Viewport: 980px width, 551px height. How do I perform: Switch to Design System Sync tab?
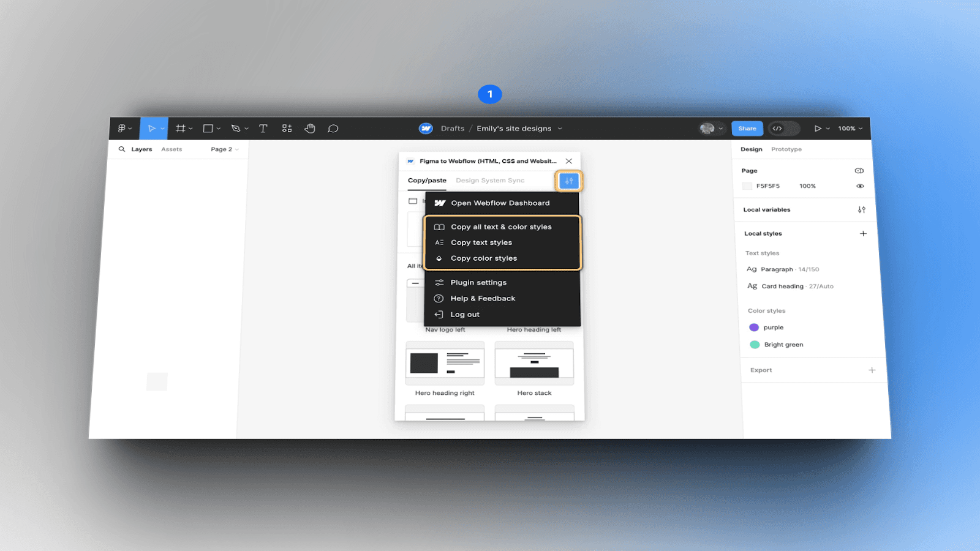click(x=490, y=181)
